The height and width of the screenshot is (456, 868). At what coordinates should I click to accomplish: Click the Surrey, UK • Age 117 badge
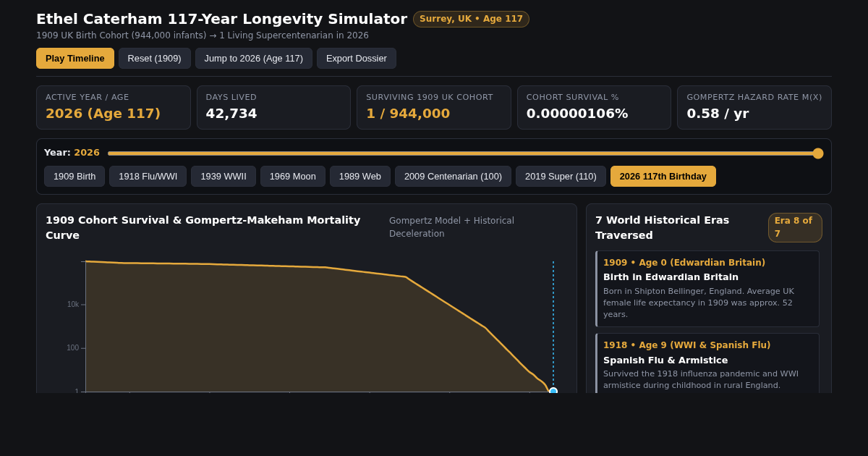[471, 19]
